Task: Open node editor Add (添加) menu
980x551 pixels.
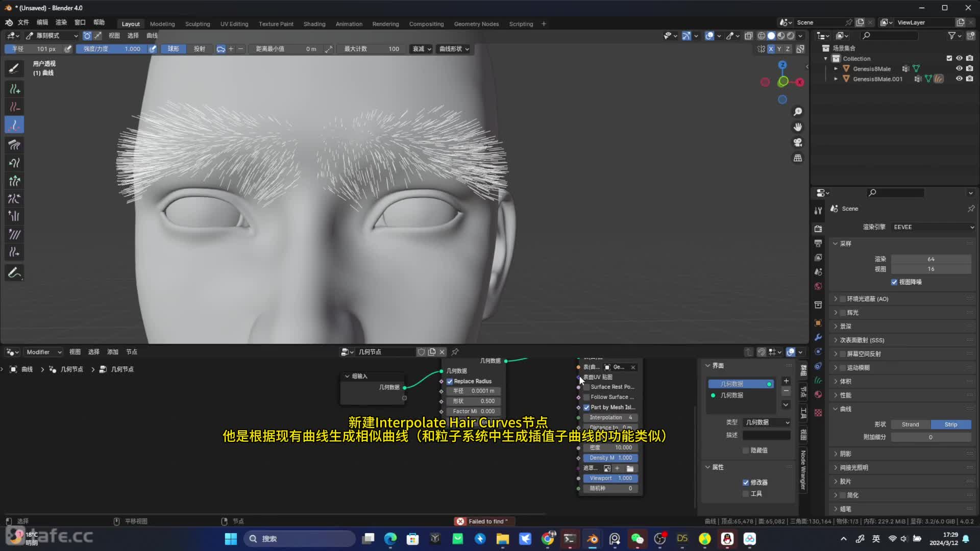Action: click(x=113, y=352)
